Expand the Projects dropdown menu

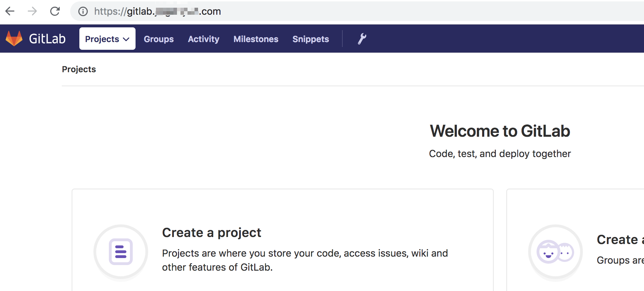pos(107,39)
